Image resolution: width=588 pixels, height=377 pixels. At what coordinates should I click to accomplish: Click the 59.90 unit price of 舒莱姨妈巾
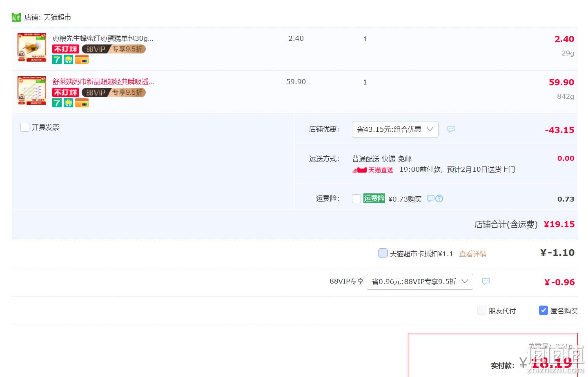pyautogui.click(x=296, y=82)
